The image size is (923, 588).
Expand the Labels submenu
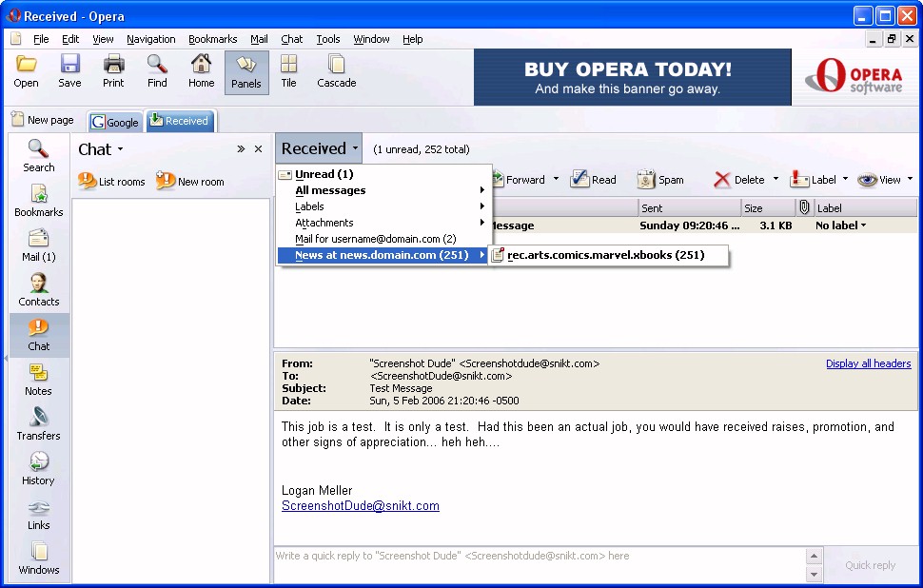tap(383, 206)
